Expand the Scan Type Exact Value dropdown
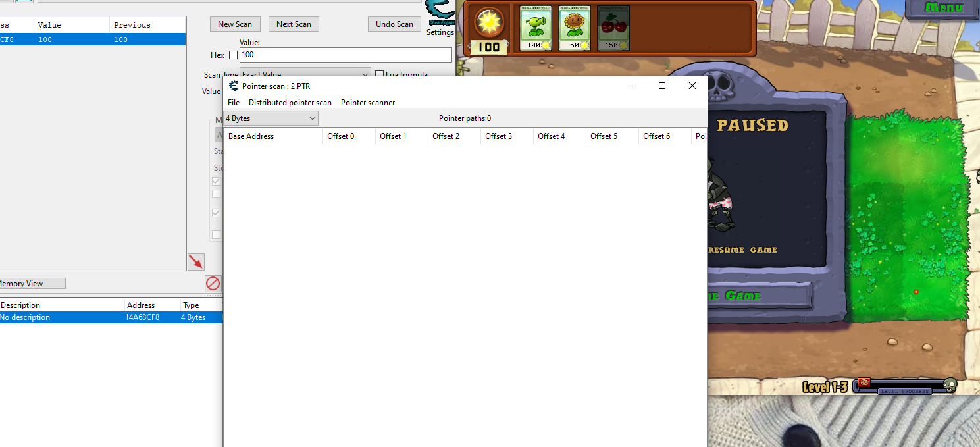This screenshot has width=980, height=447. 305,74
